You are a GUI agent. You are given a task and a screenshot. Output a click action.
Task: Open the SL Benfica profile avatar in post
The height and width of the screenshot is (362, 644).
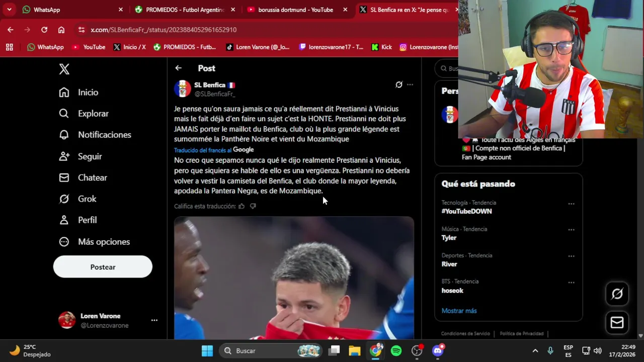(183, 89)
